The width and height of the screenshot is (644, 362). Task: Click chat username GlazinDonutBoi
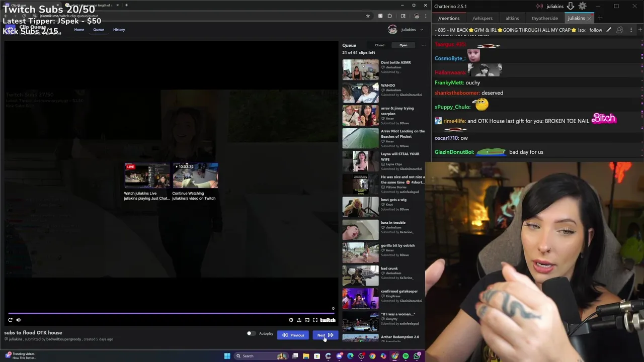click(453, 152)
